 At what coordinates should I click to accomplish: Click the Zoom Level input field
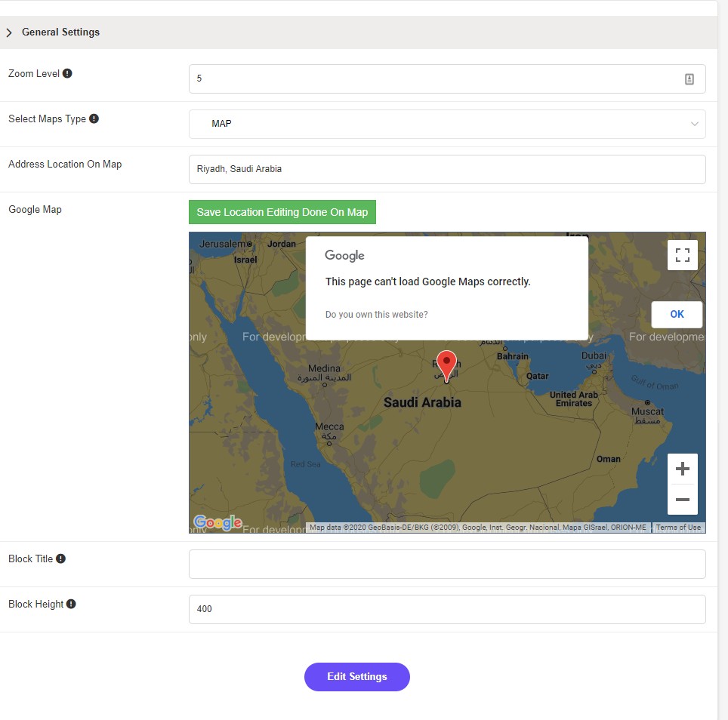tap(447, 78)
